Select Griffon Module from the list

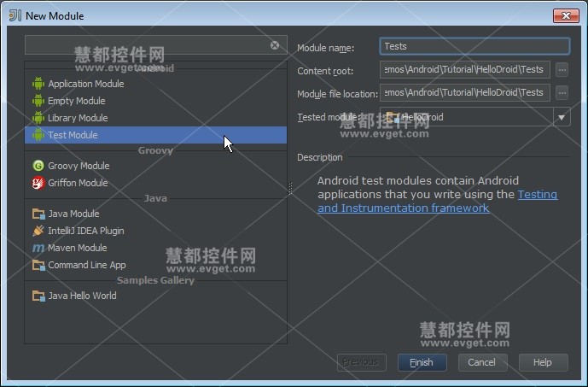(155, 183)
